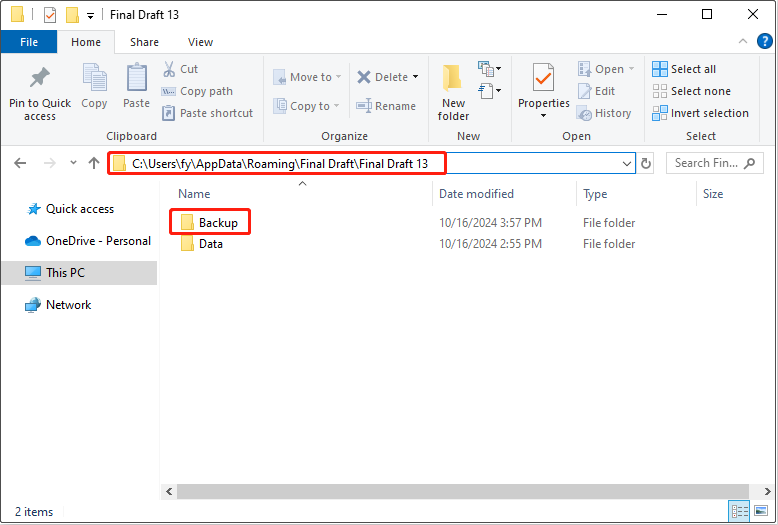Open the Move to menu
778x525 pixels.
click(307, 77)
